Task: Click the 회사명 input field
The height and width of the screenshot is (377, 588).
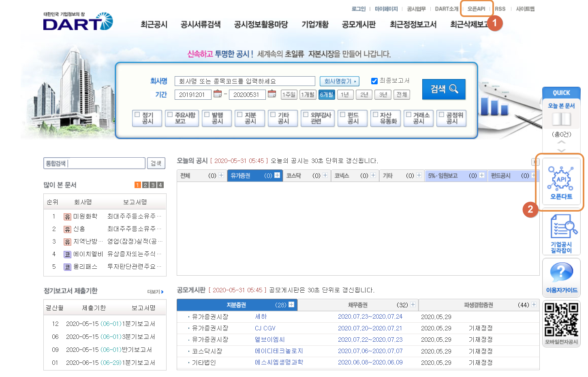Action: [245, 81]
